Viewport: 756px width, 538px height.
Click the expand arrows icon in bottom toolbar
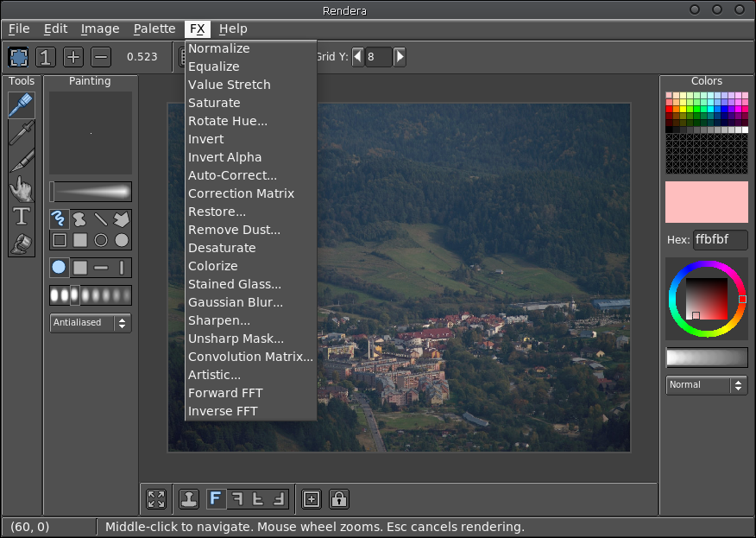coord(156,499)
